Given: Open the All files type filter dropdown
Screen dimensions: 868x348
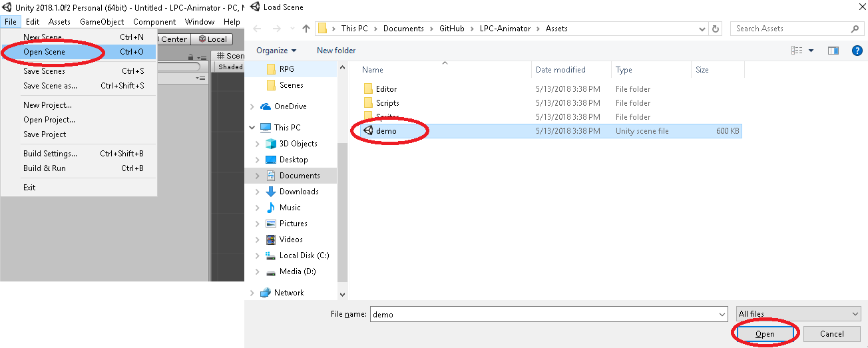Looking at the screenshot, I should pos(799,314).
